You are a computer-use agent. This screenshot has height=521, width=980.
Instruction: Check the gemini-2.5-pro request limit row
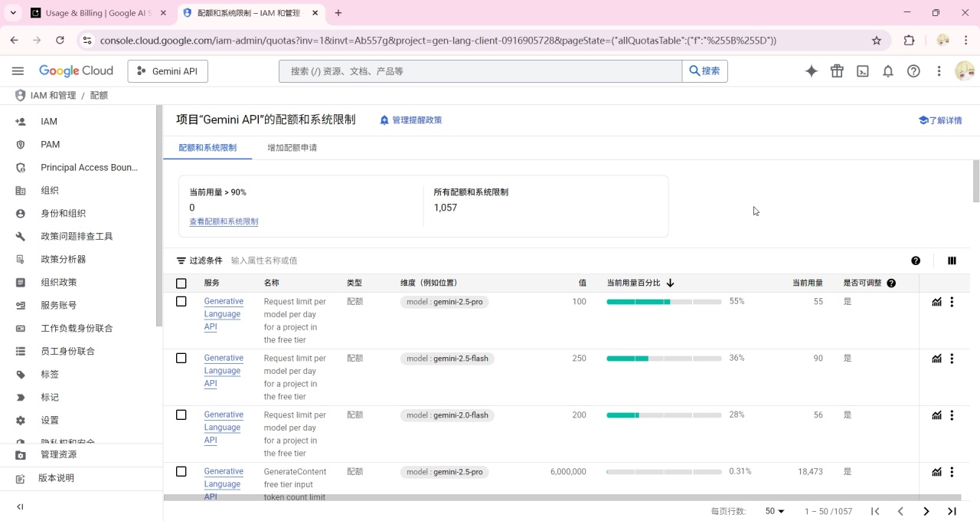click(x=181, y=302)
